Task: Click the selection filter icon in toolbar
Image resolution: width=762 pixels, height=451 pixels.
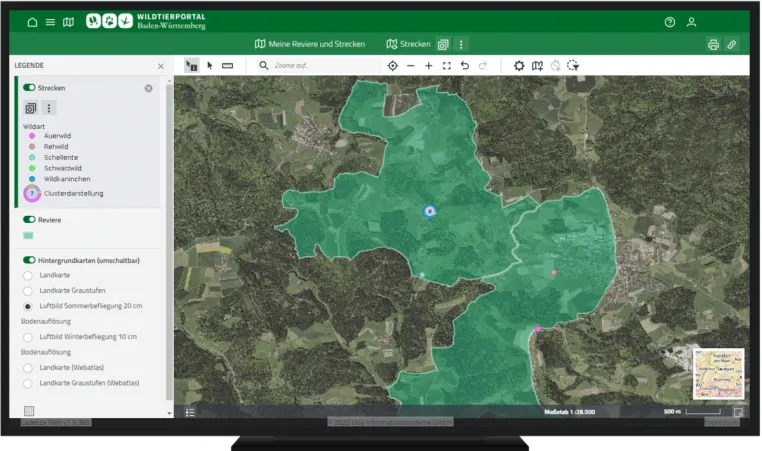Action: pyautogui.click(x=573, y=66)
